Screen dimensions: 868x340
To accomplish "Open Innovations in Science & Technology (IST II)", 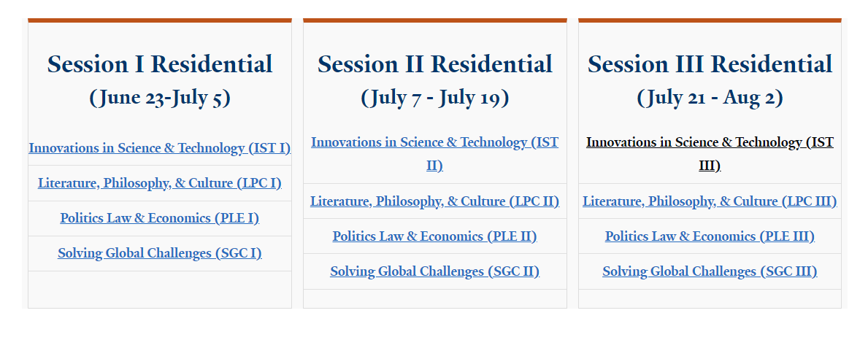I will click(x=434, y=154).
